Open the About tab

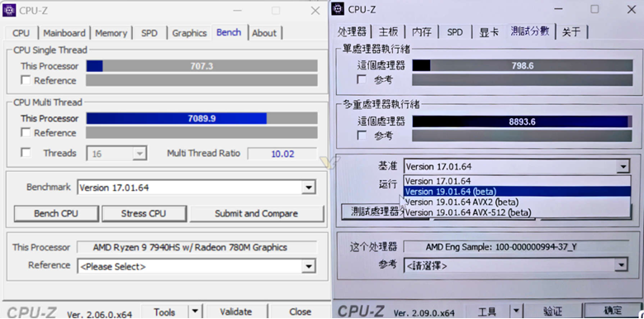[x=264, y=33]
